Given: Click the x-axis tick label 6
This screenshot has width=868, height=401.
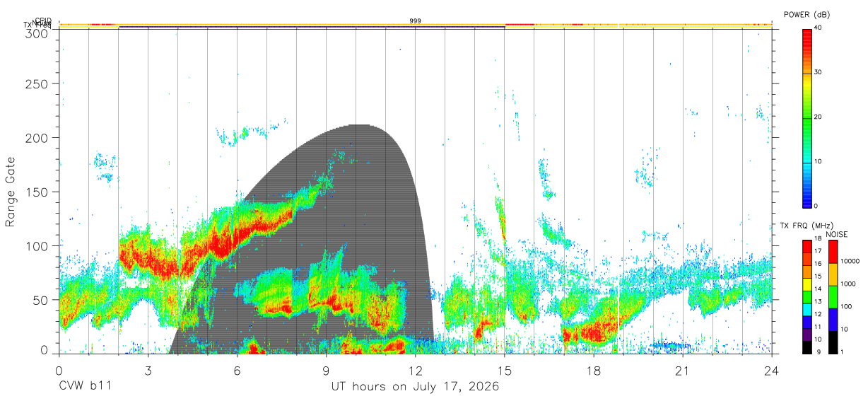Looking at the screenshot, I should point(237,371).
